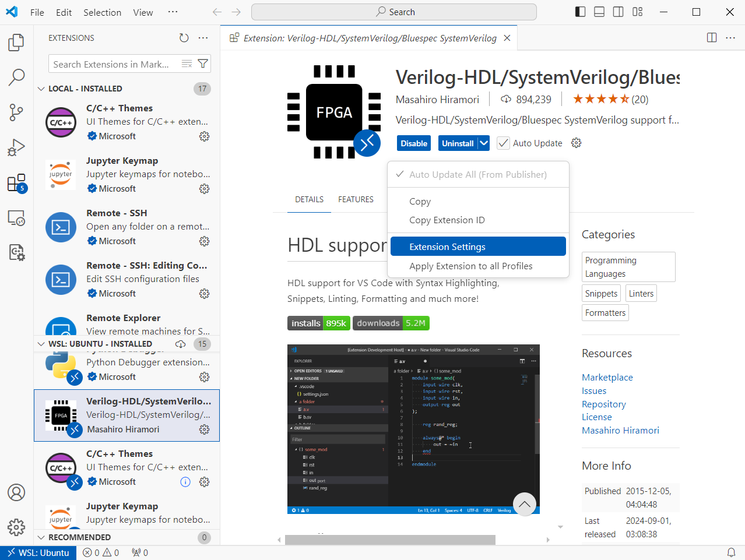The height and width of the screenshot is (560, 745).
Task: Switch to the FEATURES tab
Action: [x=356, y=199]
